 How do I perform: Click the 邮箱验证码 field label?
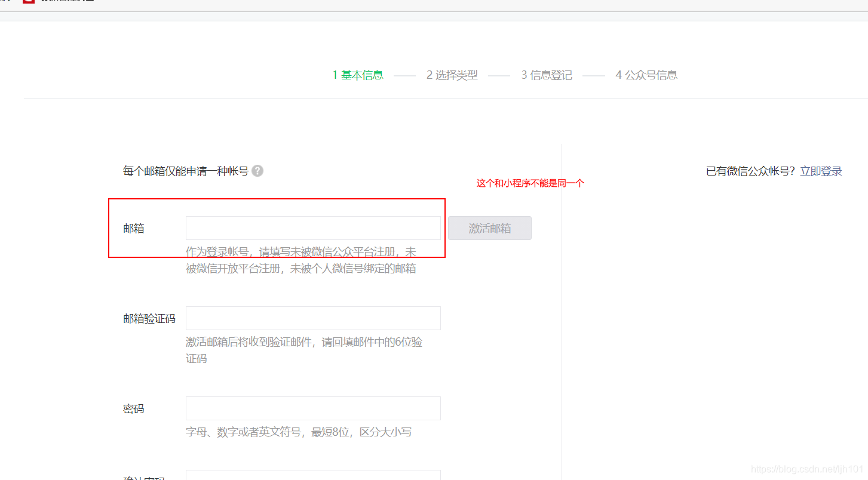coord(149,319)
